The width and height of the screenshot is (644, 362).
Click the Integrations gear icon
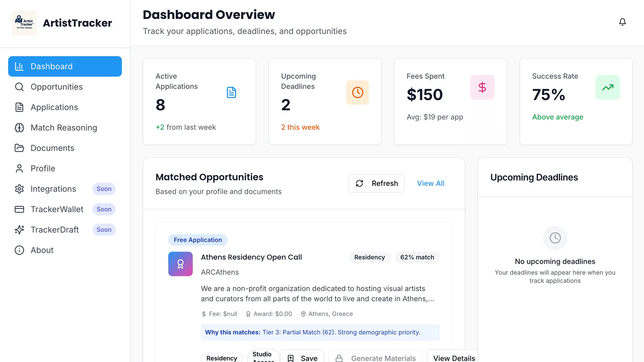click(19, 189)
